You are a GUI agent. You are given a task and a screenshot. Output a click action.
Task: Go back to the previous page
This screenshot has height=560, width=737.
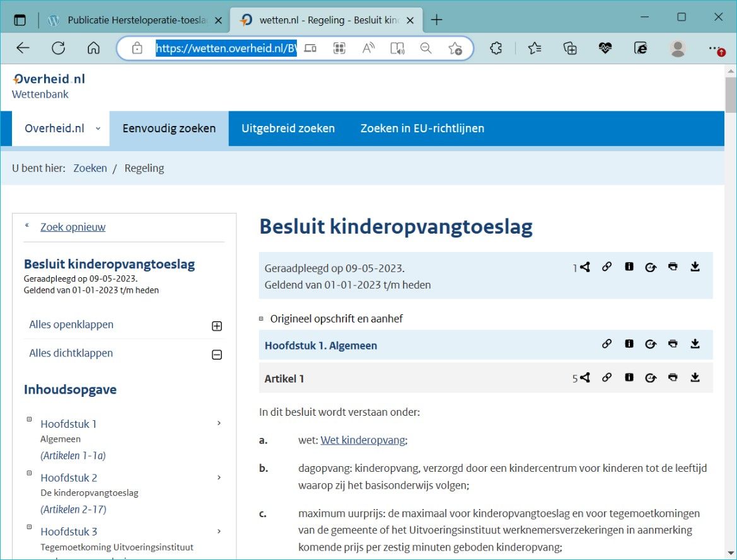pyautogui.click(x=23, y=48)
